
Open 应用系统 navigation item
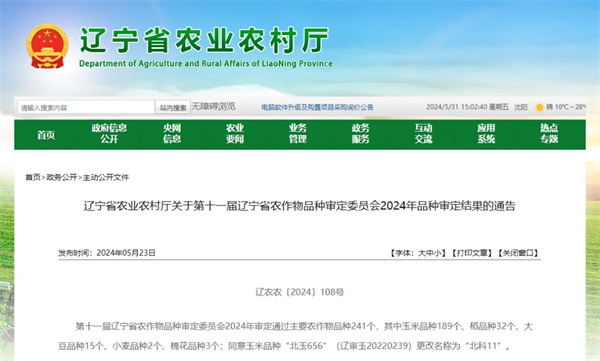point(486,134)
